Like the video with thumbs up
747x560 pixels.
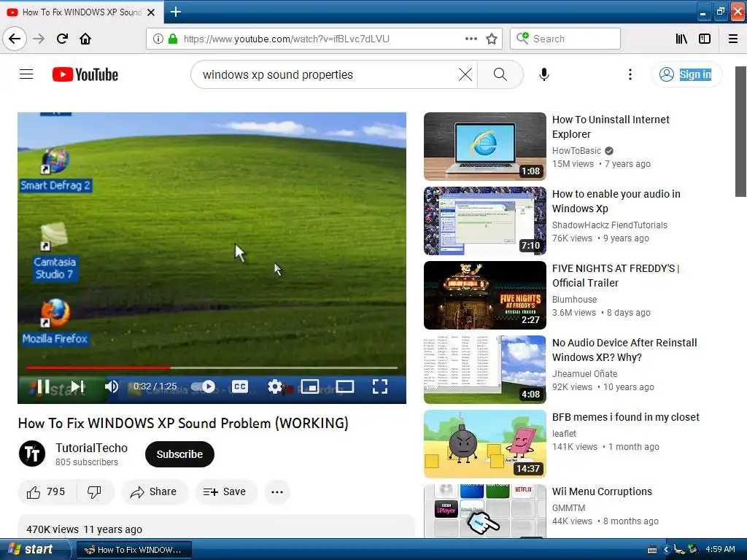pos(46,492)
